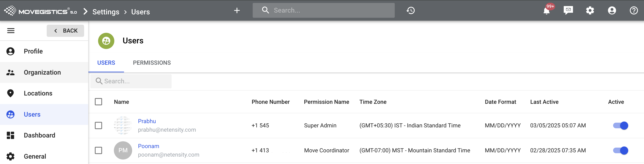The image size is (644, 164).
Task: View recent history clock icon
Action: 410,11
